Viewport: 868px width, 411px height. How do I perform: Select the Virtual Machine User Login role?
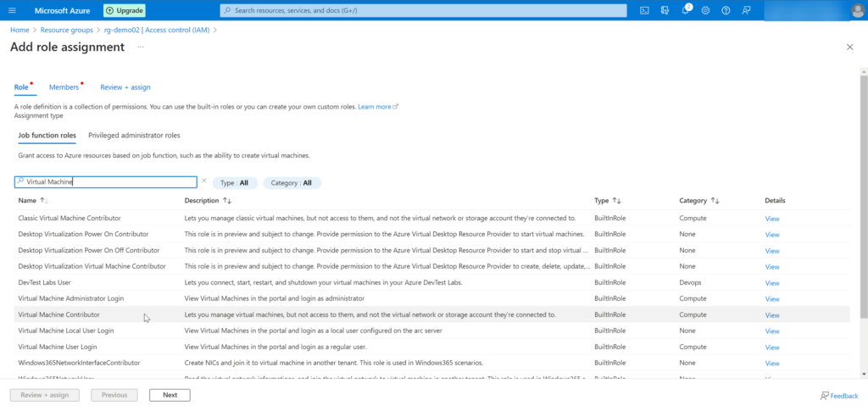click(x=431, y=347)
